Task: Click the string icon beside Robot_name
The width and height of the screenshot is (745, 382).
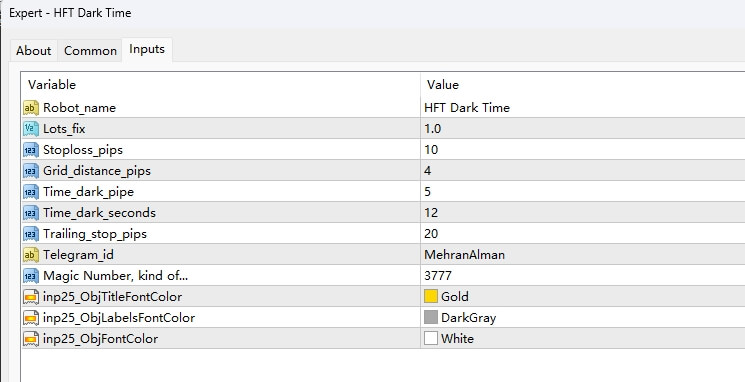Action: [x=31, y=108]
